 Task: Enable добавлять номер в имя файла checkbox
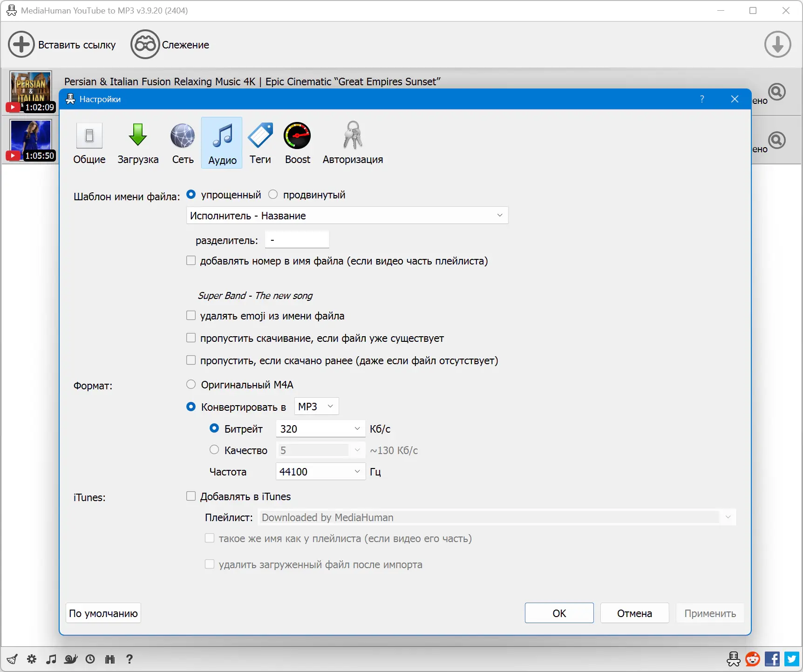(x=191, y=261)
